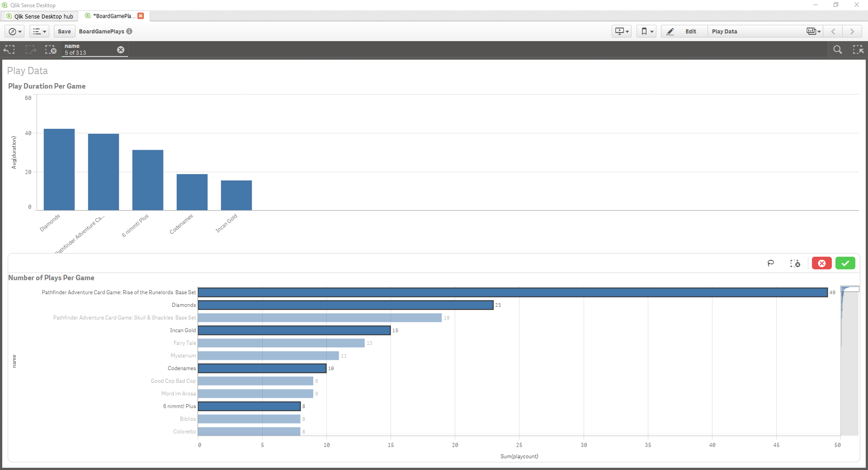Remove the name field selection
Screen dimensions: 868x470
pos(121,50)
